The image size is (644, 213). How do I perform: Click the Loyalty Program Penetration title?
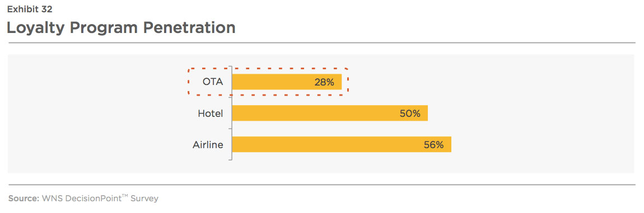coord(121,27)
